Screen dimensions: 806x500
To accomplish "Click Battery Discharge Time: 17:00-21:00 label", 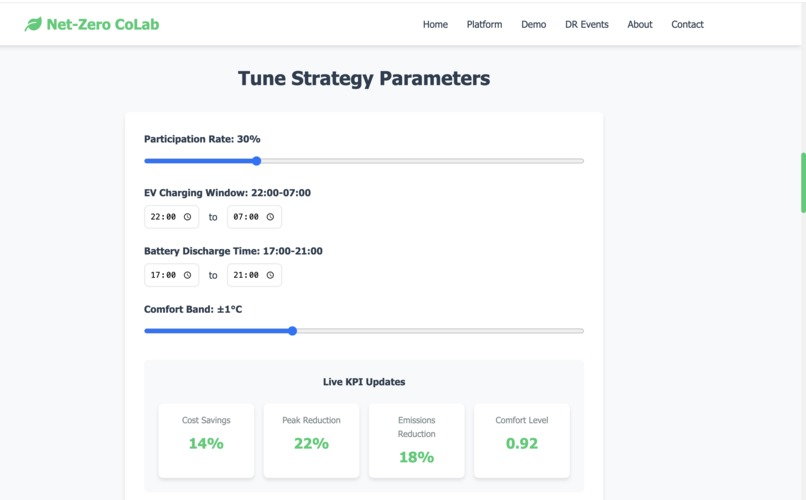I will [x=233, y=251].
